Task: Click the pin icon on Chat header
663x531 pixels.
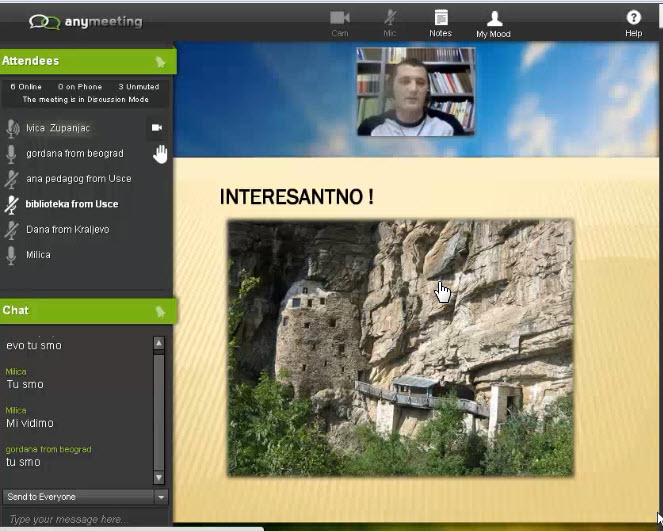Action: pyautogui.click(x=160, y=311)
